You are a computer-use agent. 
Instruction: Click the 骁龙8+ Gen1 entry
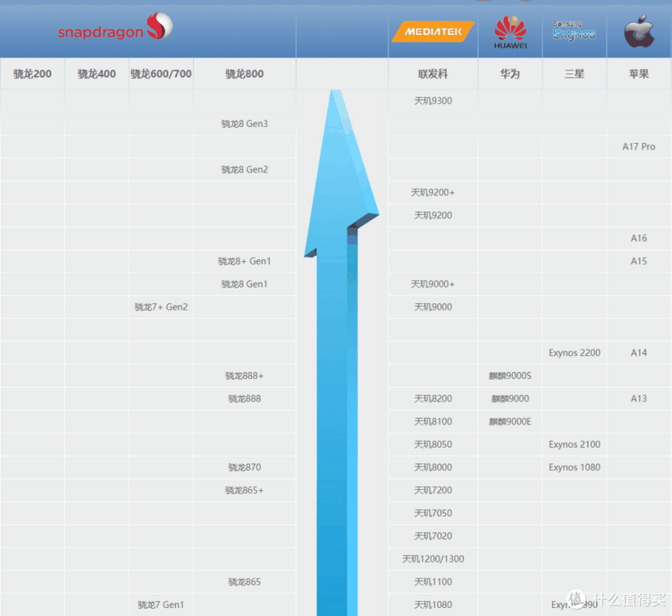245,261
